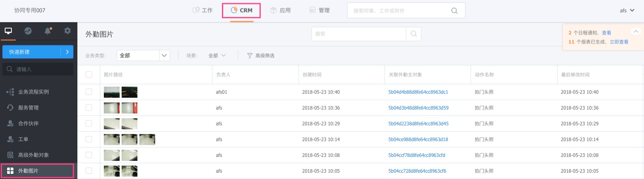Open the 管理 tab
The width and height of the screenshot is (644, 179).
coord(319,10)
